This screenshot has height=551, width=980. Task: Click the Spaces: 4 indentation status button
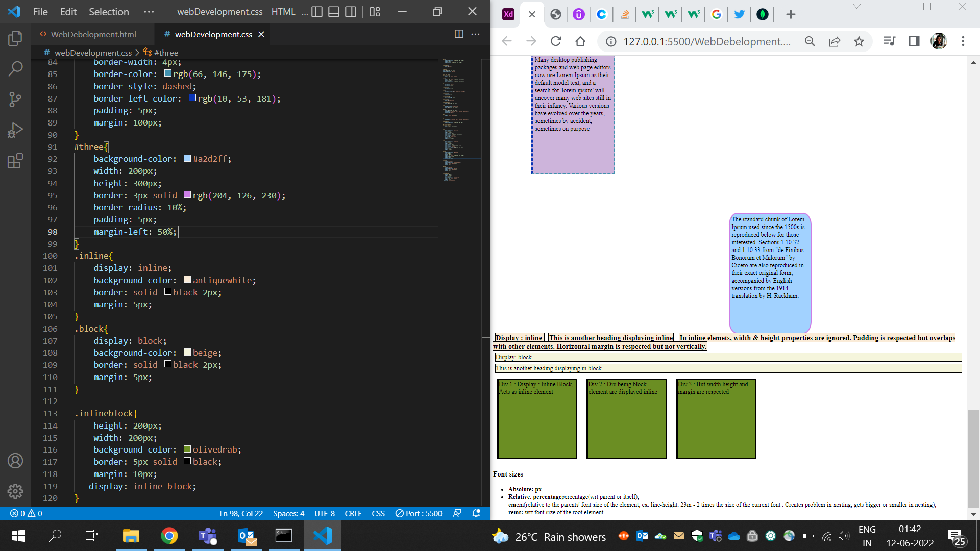(288, 513)
